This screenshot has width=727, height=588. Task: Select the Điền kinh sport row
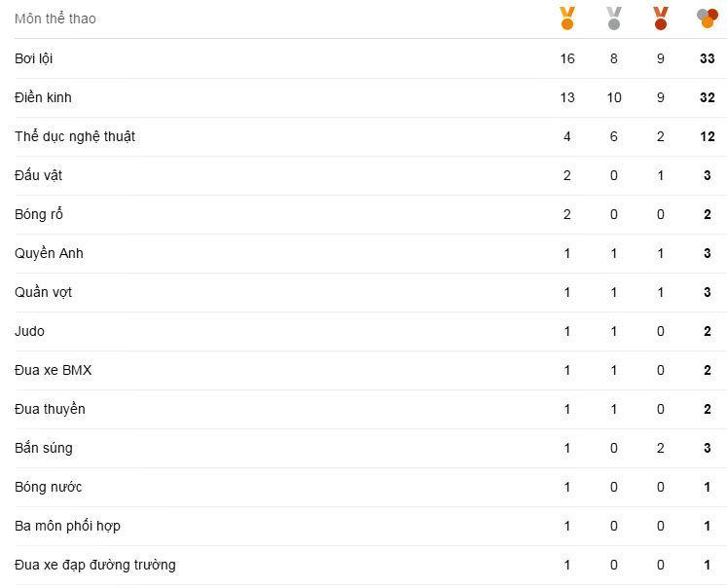[x=43, y=97]
